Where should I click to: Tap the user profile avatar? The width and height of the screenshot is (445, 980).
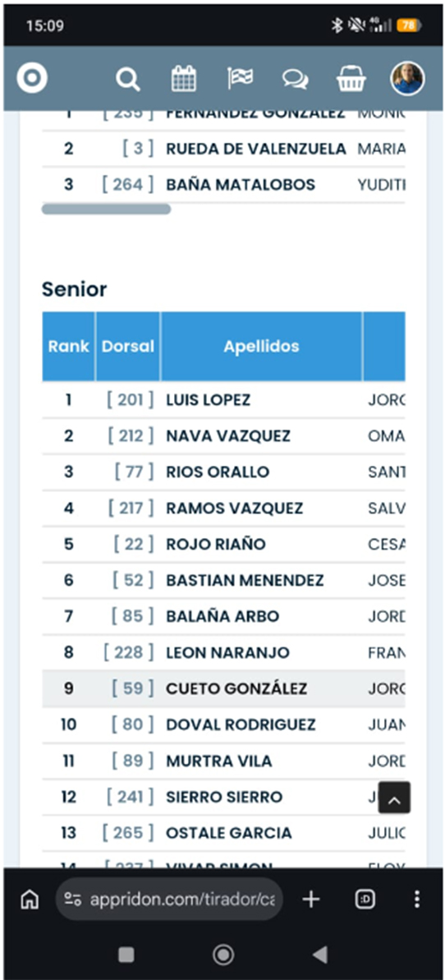tap(407, 79)
